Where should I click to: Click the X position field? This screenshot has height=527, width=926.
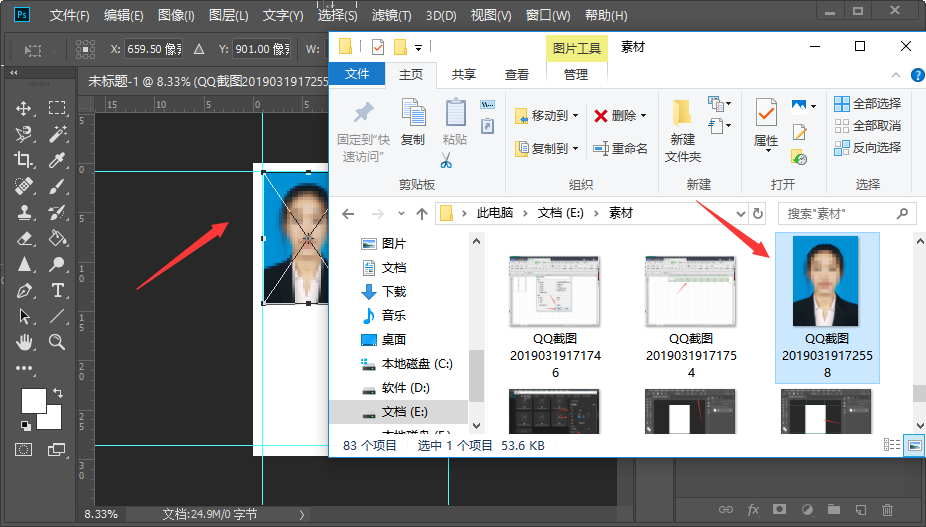(x=154, y=49)
